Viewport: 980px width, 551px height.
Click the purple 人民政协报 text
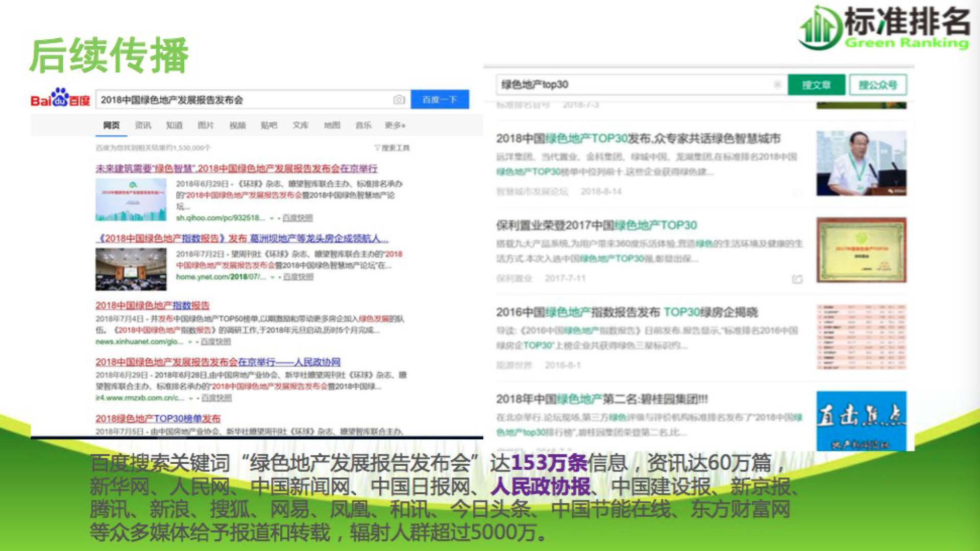(x=541, y=486)
